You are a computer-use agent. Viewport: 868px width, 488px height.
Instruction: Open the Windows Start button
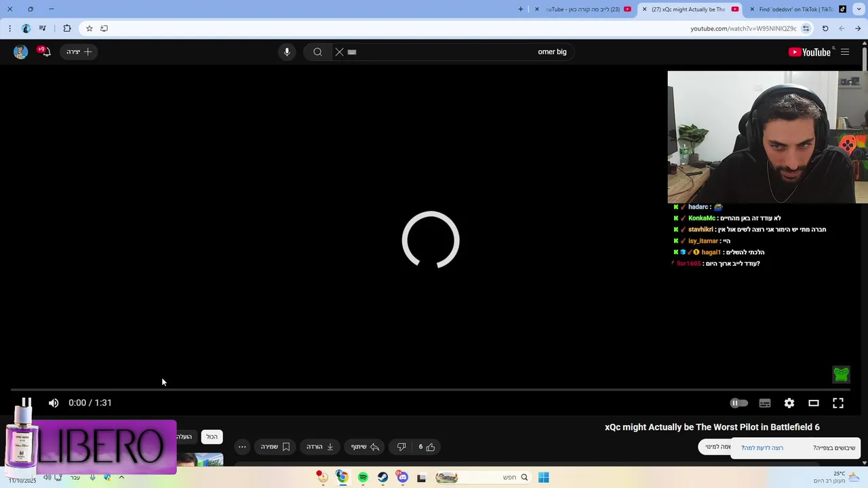coord(543,478)
